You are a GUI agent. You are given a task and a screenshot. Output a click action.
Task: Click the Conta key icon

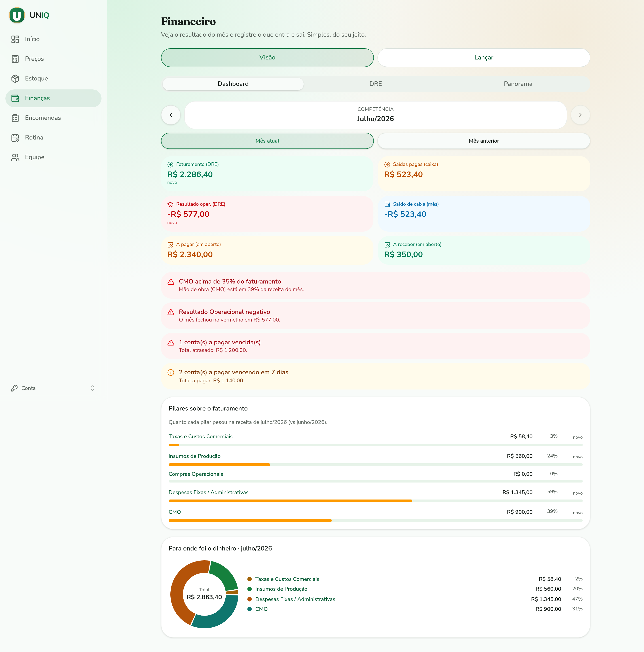point(14,388)
